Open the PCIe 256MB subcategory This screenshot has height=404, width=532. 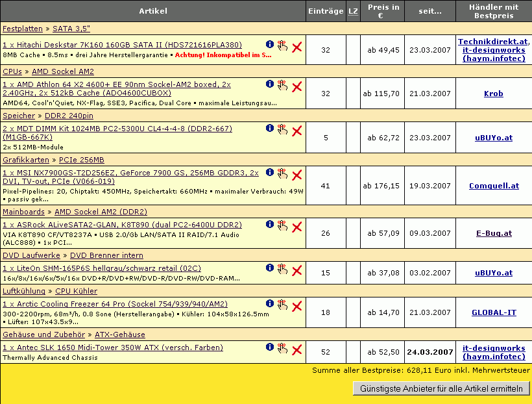tap(82, 160)
